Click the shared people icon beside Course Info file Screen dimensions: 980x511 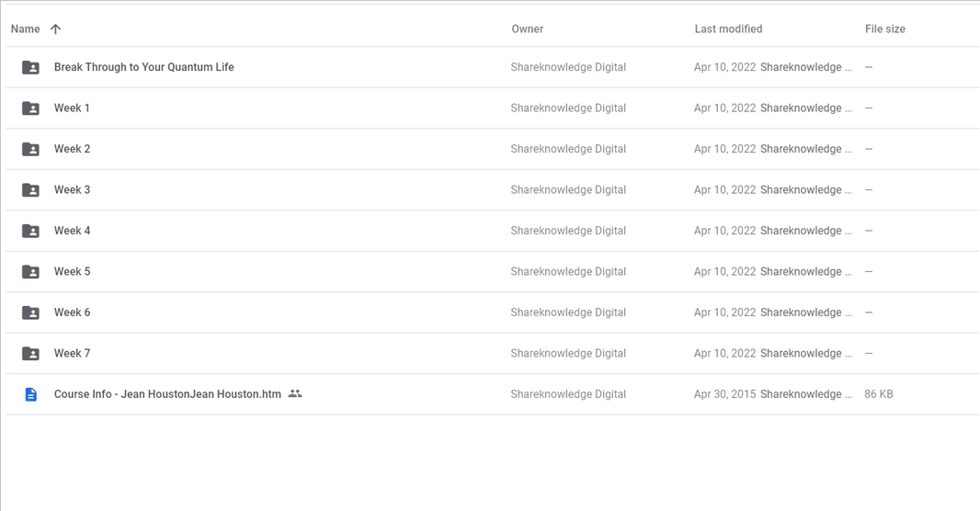click(x=295, y=393)
